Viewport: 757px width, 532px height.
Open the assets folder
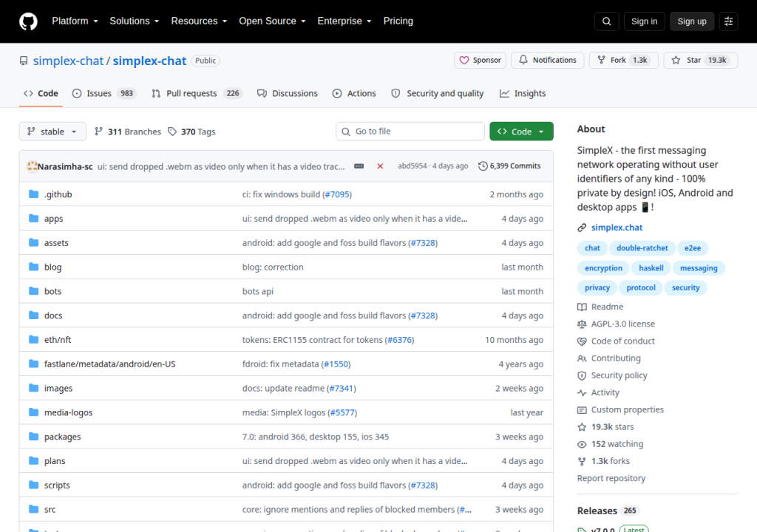(x=56, y=243)
